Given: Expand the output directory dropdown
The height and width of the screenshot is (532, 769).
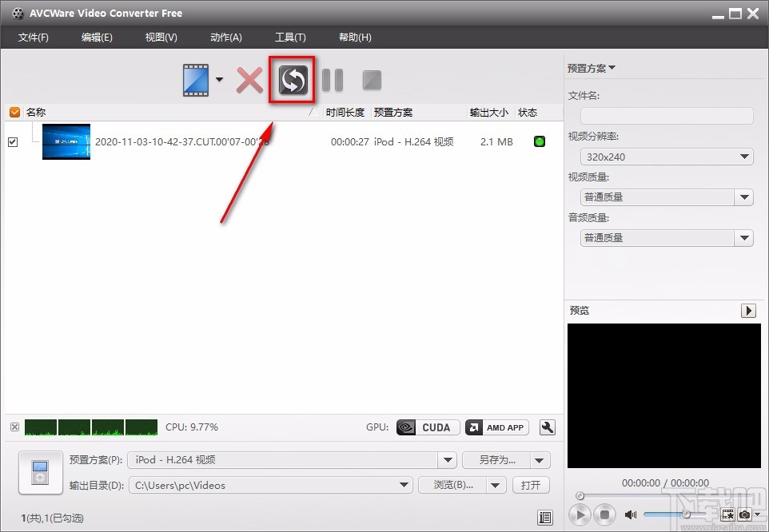Looking at the screenshot, I should [x=404, y=485].
